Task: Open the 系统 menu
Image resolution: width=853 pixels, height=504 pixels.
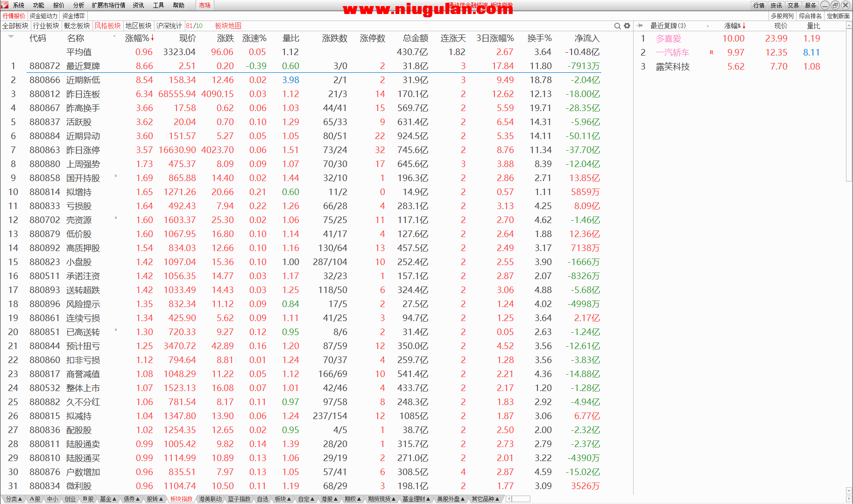Action: pos(19,5)
